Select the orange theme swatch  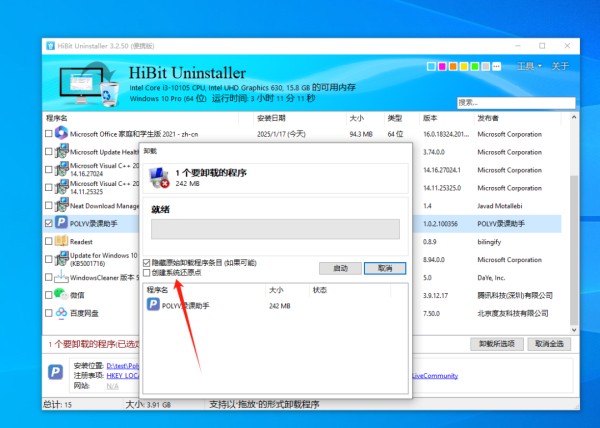tap(453, 67)
